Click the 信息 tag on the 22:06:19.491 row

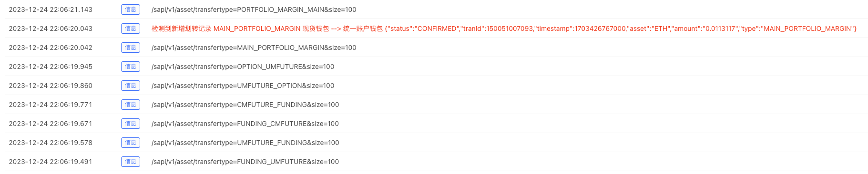[131, 162]
